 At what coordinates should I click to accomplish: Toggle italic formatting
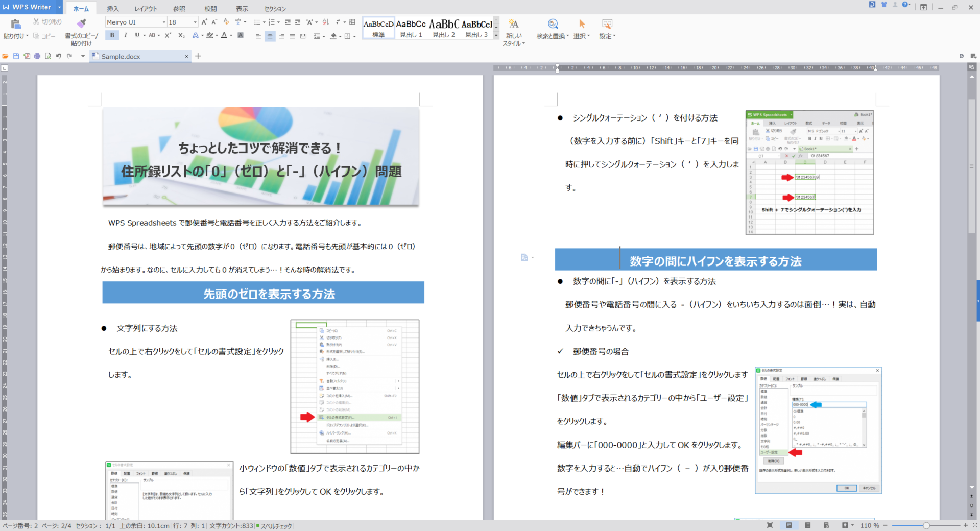pyautogui.click(x=125, y=35)
